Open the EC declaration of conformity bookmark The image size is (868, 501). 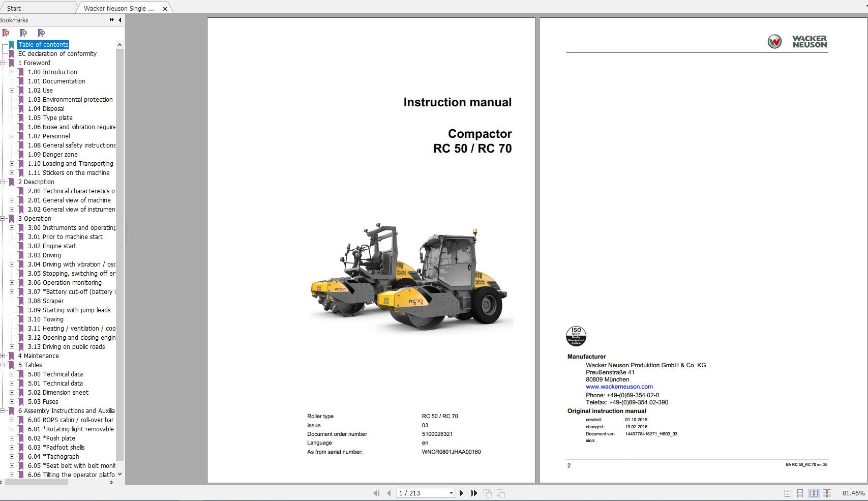(x=57, y=54)
